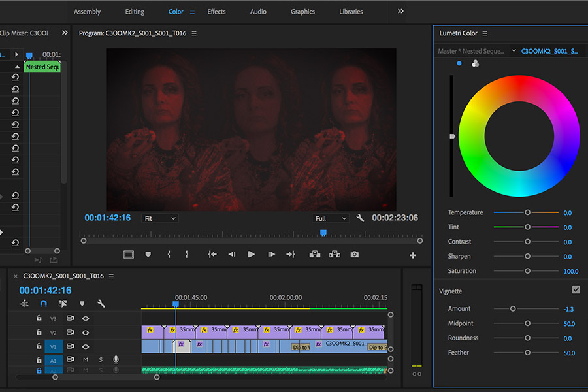Click the Lift edit icon
Screen dimensions: 588x392
point(315,255)
